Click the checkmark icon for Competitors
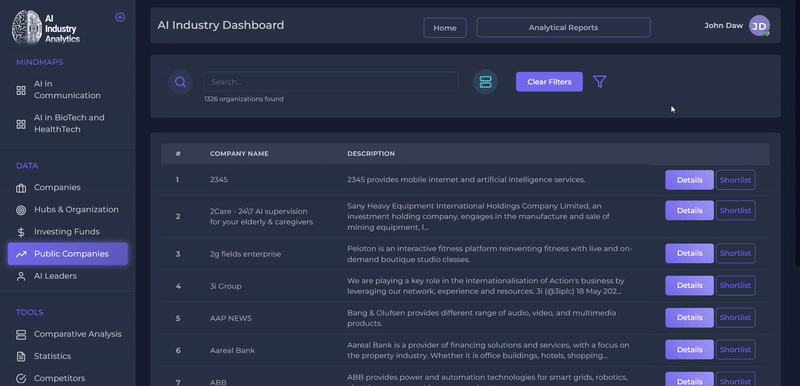This screenshot has height=386, width=800. point(21,378)
